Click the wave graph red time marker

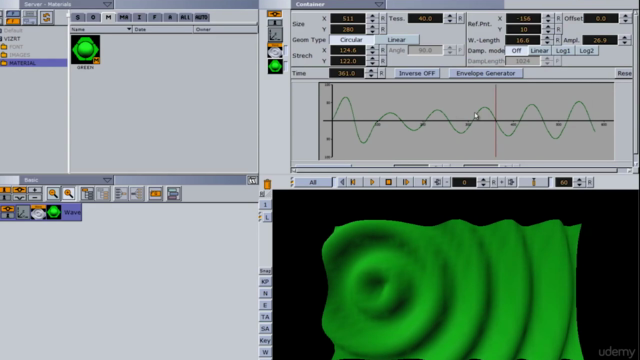coord(496,121)
